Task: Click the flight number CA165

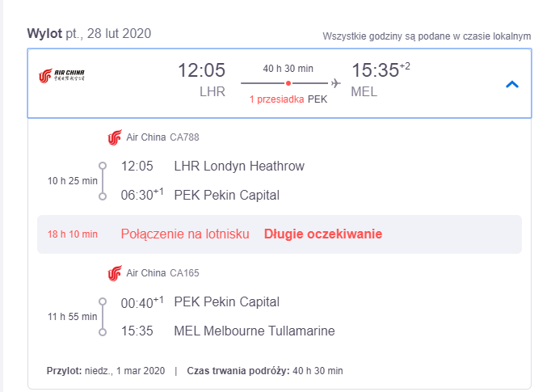Action: (x=184, y=273)
